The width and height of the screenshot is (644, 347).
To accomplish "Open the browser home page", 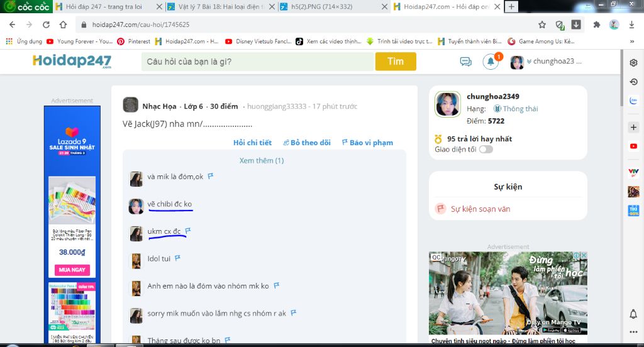I will click(x=63, y=25).
